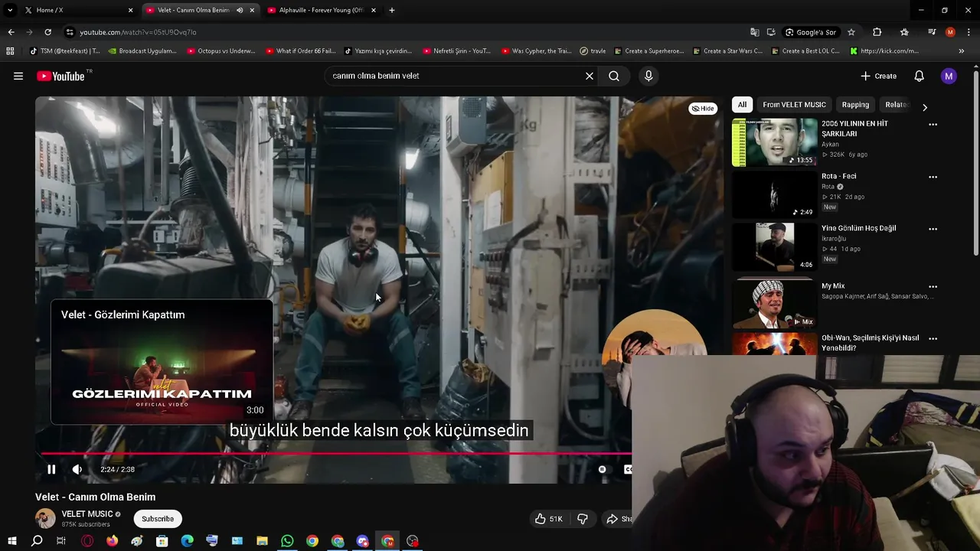980x551 pixels.
Task: Open options menu for Rota - Feci
Action: [x=933, y=177]
